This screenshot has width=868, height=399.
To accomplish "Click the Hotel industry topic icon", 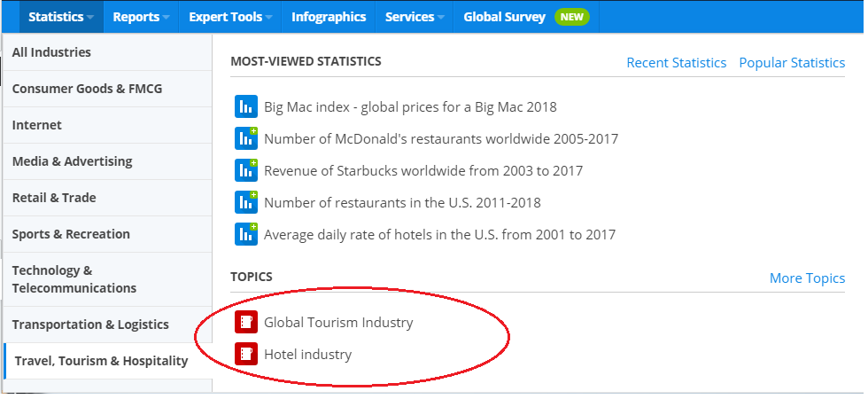I will [245, 355].
